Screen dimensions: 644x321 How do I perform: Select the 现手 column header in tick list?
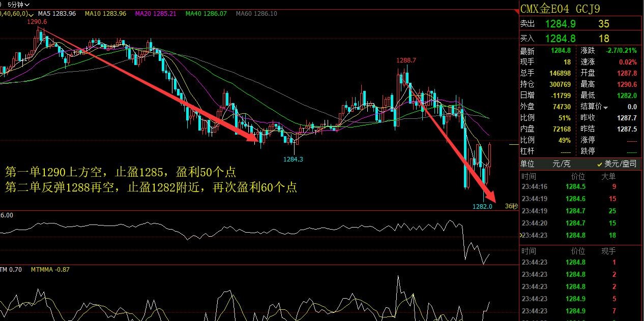(608, 251)
